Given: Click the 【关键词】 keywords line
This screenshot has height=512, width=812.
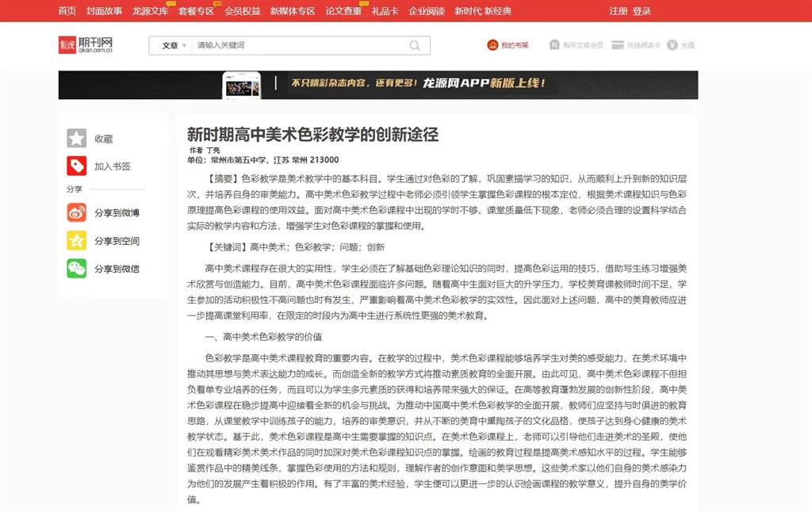Looking at the screenshot, I should 295,247.
